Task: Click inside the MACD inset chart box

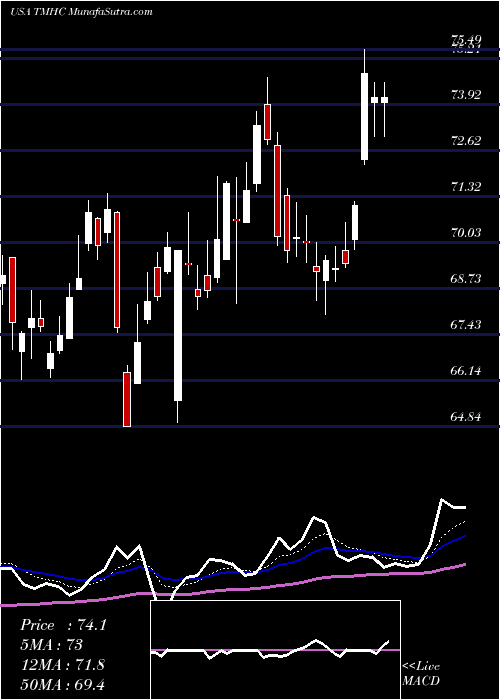Action: coord(275,650)
